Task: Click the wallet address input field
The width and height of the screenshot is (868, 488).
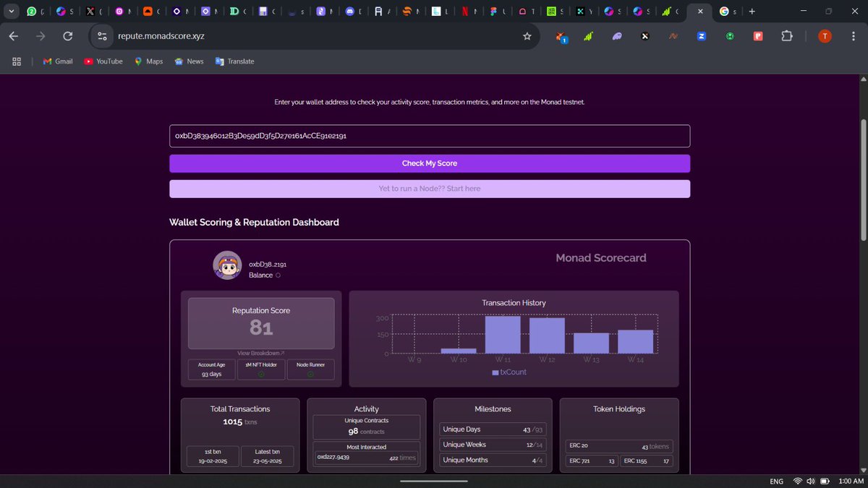Action: point(430,136)
